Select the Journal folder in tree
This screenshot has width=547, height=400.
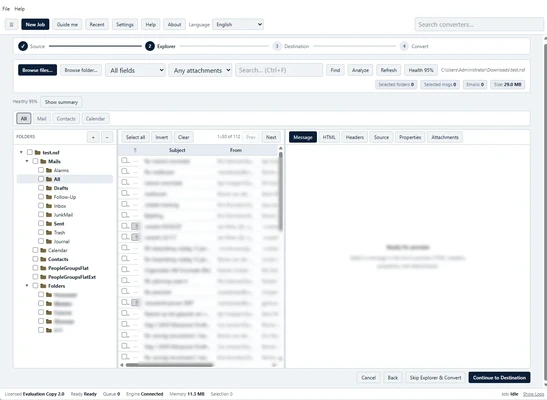[62, 241]
